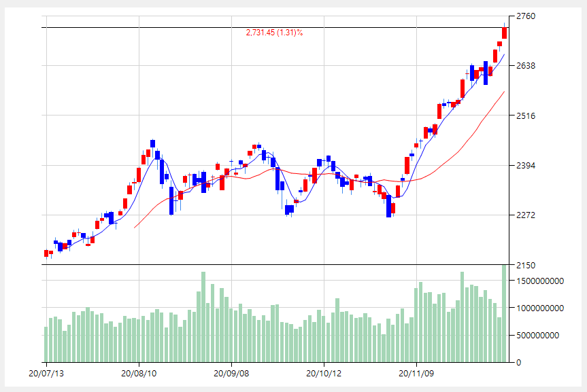Click the 20/10/12 date label
The image size is (587, 392).
[x=324, y=373]
